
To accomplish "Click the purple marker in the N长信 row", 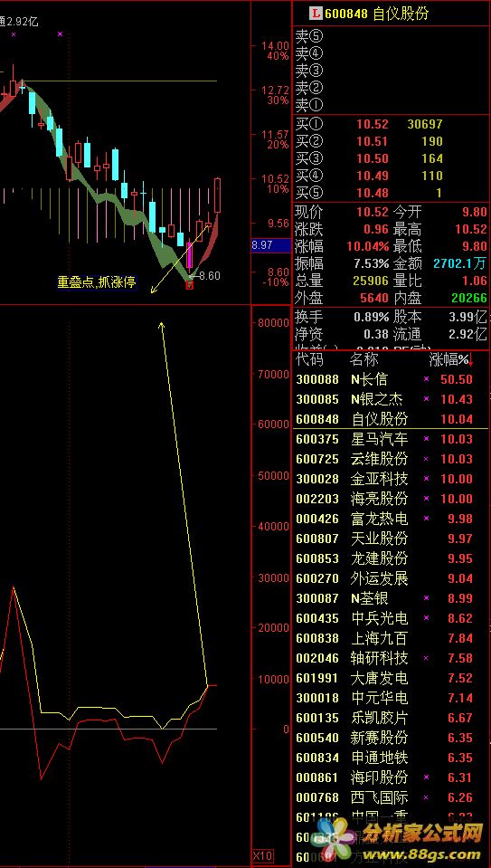I will 426,380.
